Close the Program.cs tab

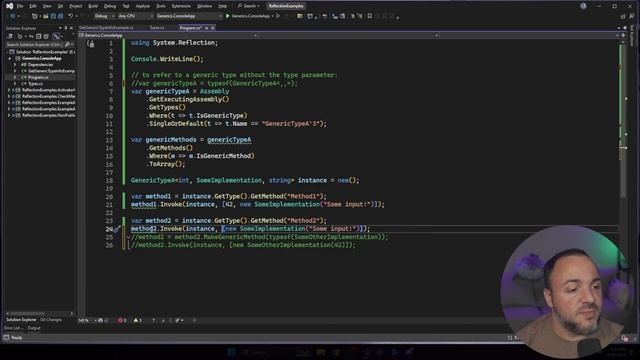[213, 28]
